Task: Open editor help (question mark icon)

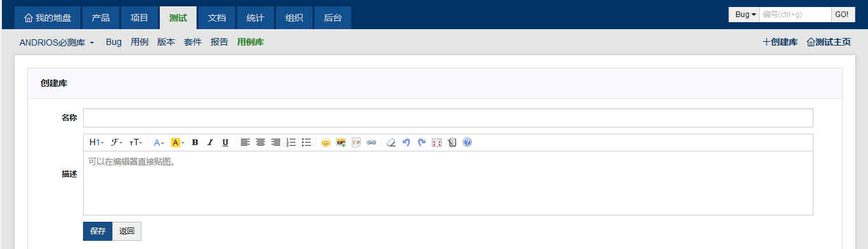Action: [x=467, y=143]
